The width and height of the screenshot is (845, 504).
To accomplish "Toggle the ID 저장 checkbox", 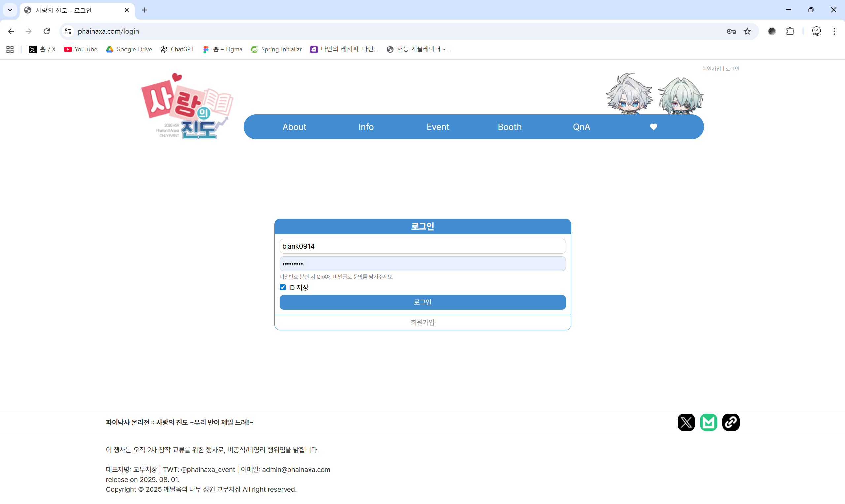I will pyautogui.click(x=282, y=287).
